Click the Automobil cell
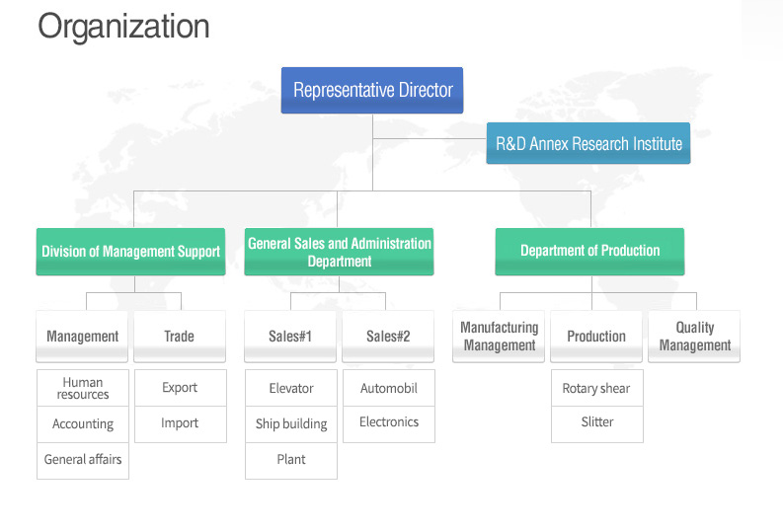 [389, 388]
